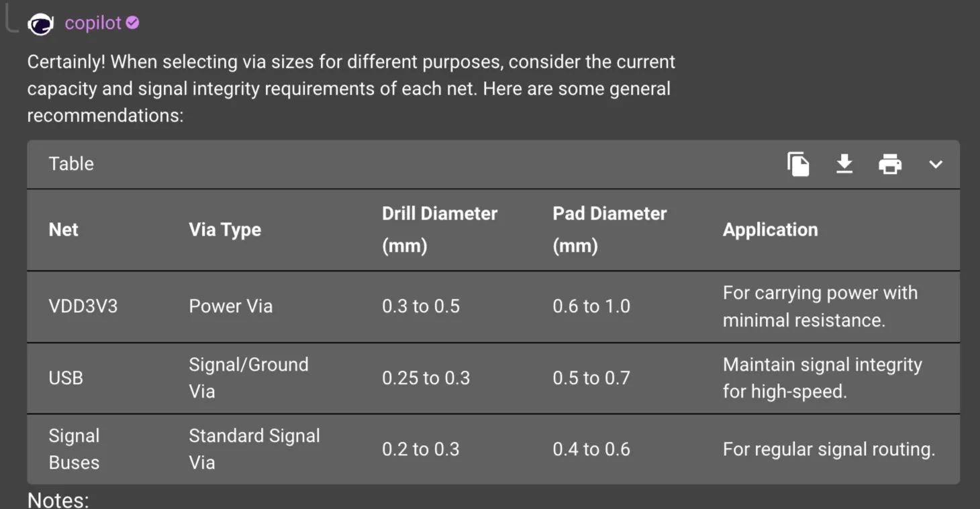Image resolution: width=980 pixels, height=509 pixels.
Task: Click the verified badge next to copilot
Action: click(x=133, y=23)
